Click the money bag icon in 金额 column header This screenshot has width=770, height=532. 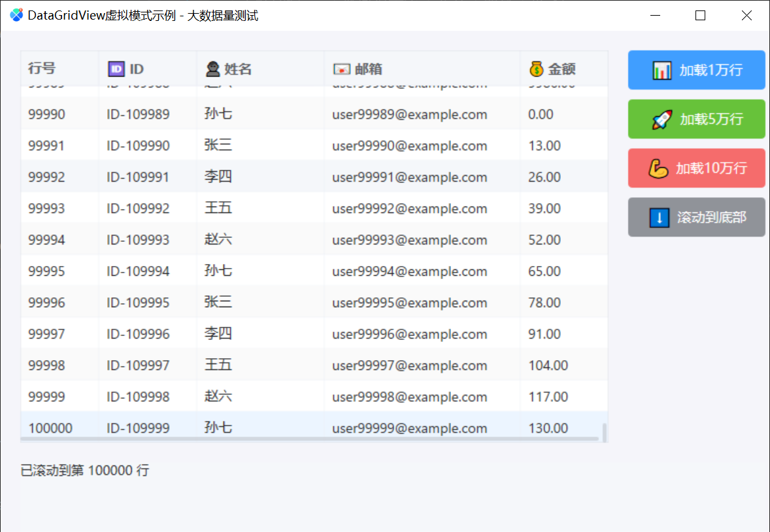[535, 68]
